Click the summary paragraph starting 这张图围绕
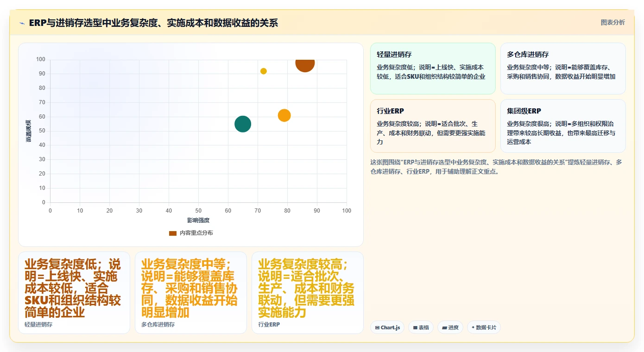The image size is (644, 352). pos(496,167)
